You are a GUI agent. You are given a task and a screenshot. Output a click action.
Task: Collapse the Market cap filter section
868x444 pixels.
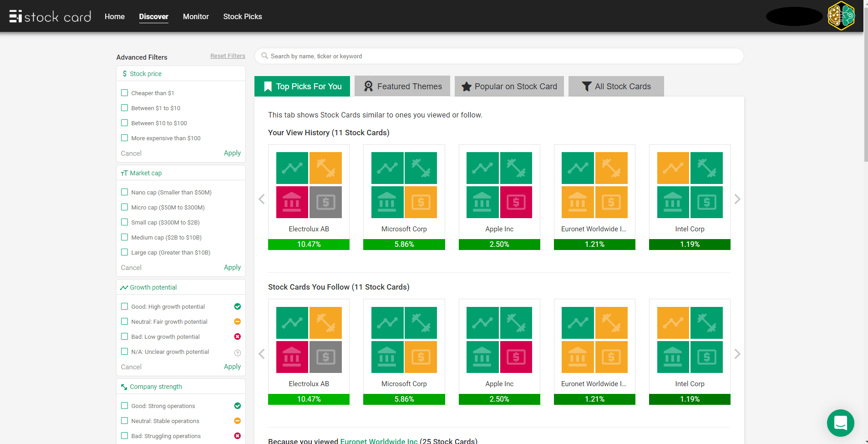(x=181, y=173)
